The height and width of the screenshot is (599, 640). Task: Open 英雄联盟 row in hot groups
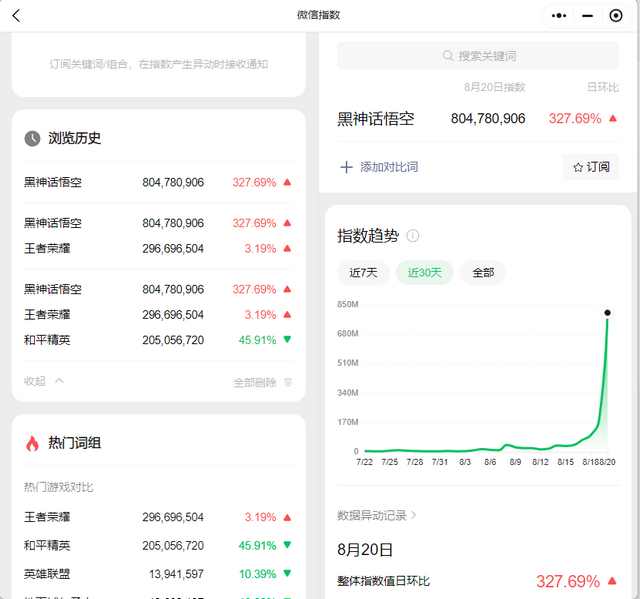pos(158,574)
